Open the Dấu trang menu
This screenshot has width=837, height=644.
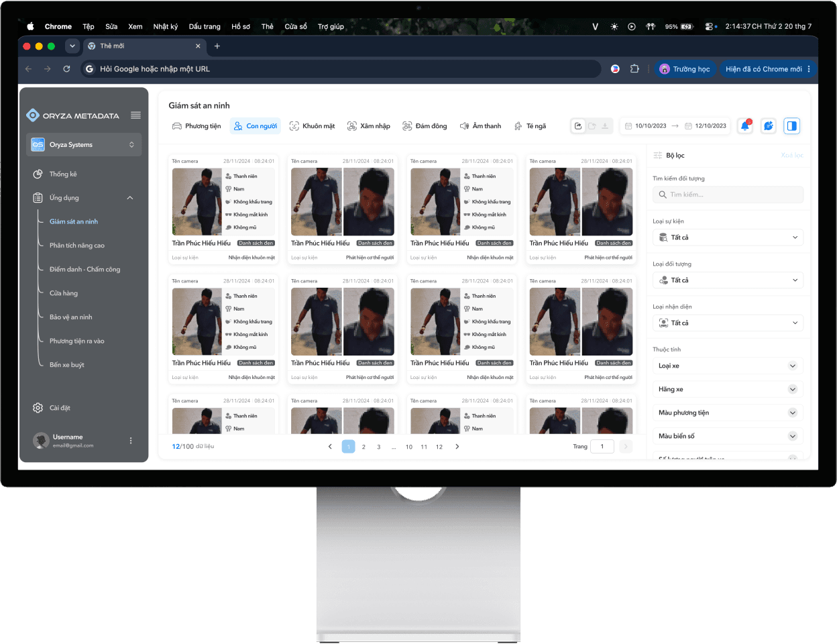click(205, 27)
